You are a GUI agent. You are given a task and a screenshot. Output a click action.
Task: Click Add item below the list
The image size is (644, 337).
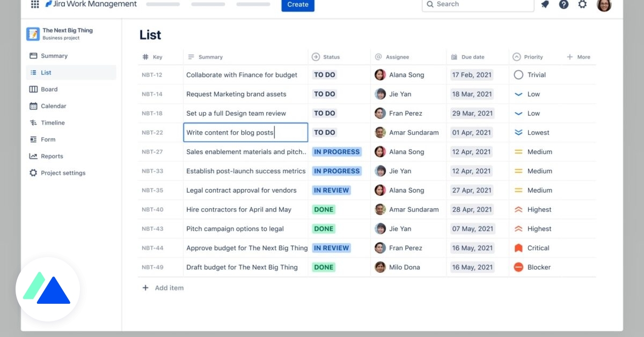click(163, 288)
